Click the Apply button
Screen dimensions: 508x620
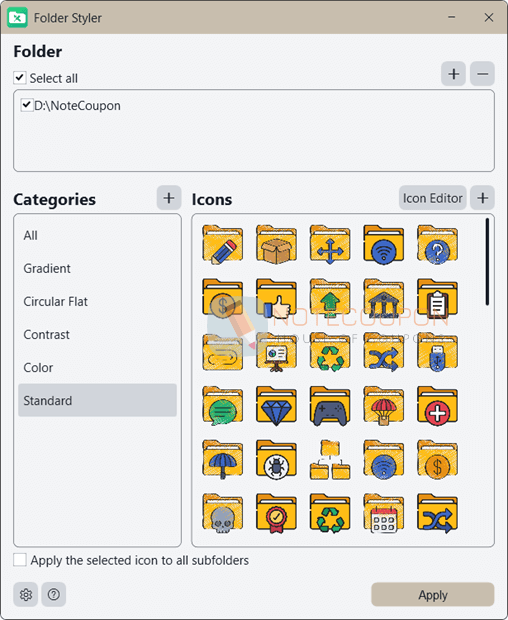(433, 594)
